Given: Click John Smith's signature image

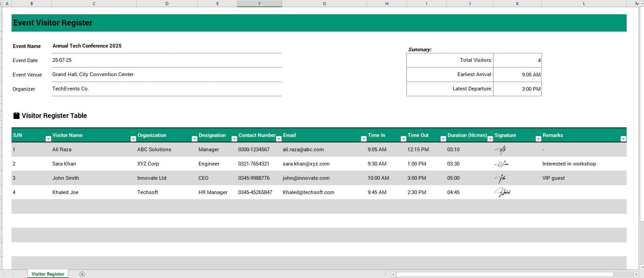Looking at the screenshot, I should [500, 178].
